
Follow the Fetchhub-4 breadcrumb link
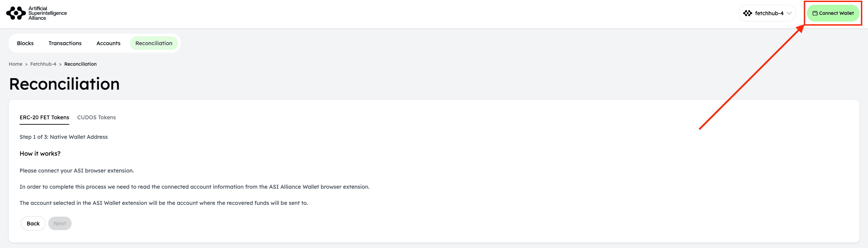(x=43, y=64)
